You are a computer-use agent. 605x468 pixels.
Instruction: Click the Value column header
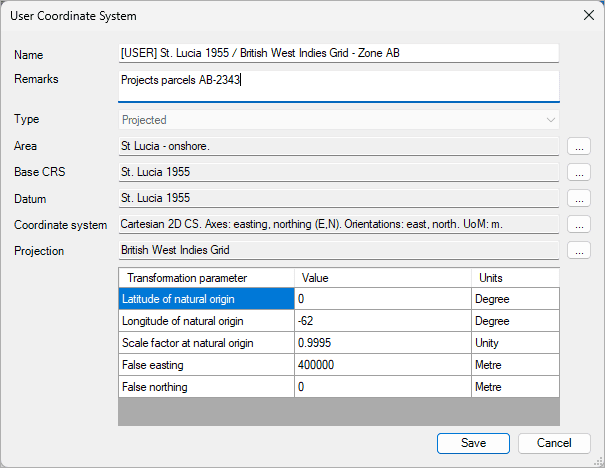point(382,277)
